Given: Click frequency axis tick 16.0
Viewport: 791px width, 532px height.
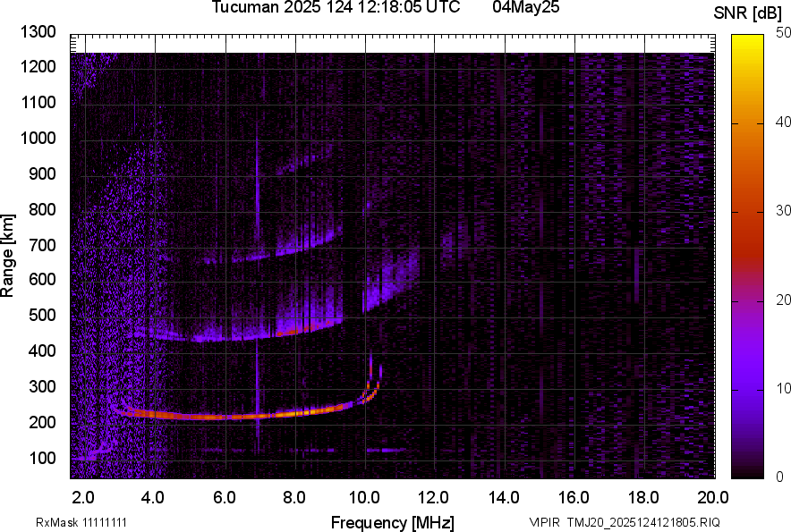Looking at the screenshot, I should pyautogui.click(x=574, y=498).
